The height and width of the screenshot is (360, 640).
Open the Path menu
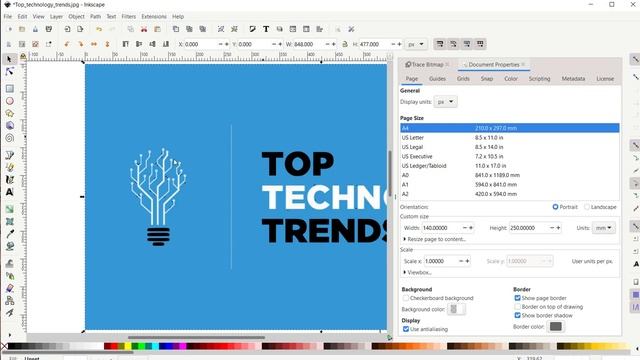95,17
